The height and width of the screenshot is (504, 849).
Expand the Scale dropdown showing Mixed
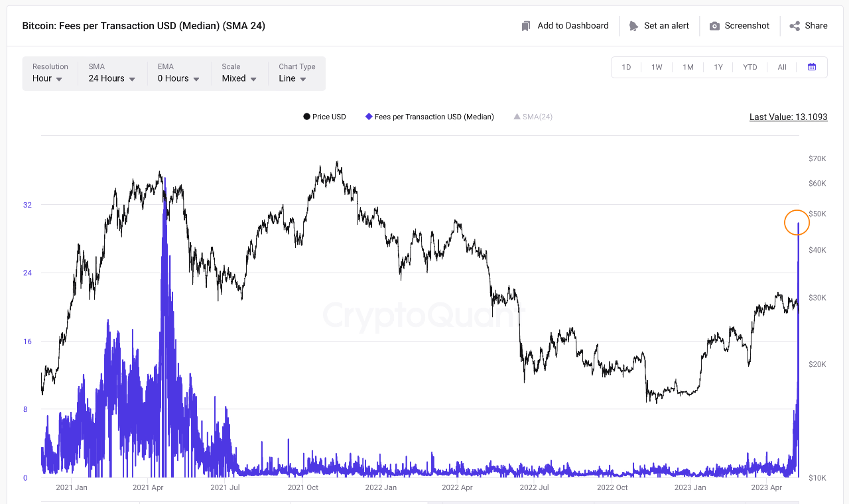237,78
